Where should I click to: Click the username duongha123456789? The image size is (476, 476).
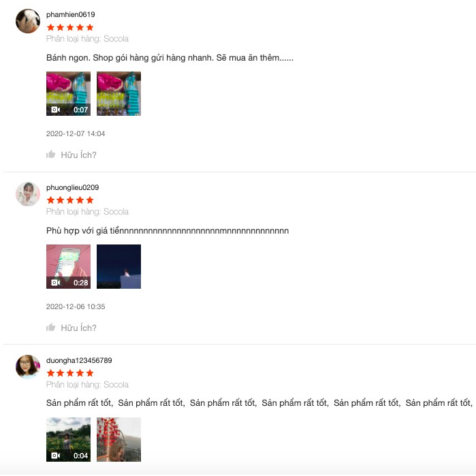point(79,360)
